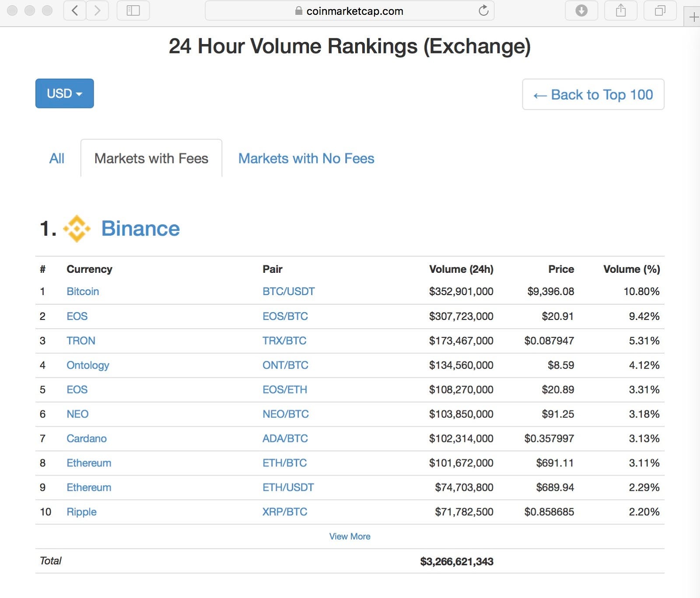Open the Safari downloads list
The height and width of the screenshot is (598, 700).
pos(581,10)
